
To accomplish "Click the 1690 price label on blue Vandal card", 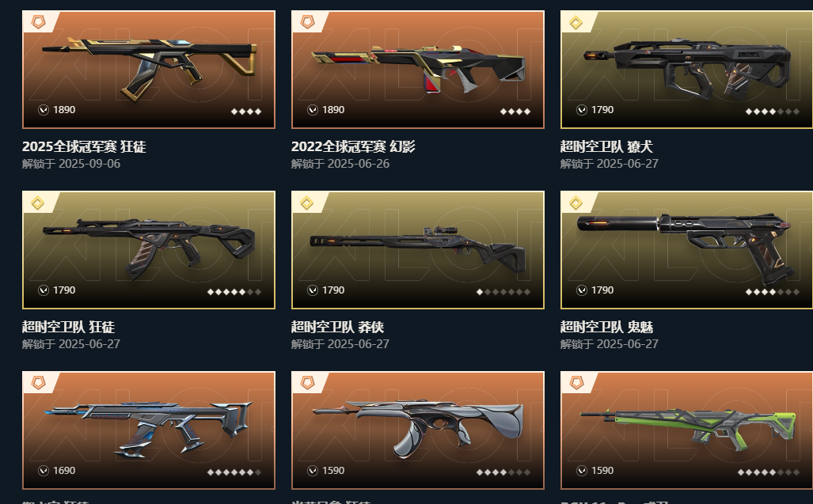I will (x=64, y=470).
